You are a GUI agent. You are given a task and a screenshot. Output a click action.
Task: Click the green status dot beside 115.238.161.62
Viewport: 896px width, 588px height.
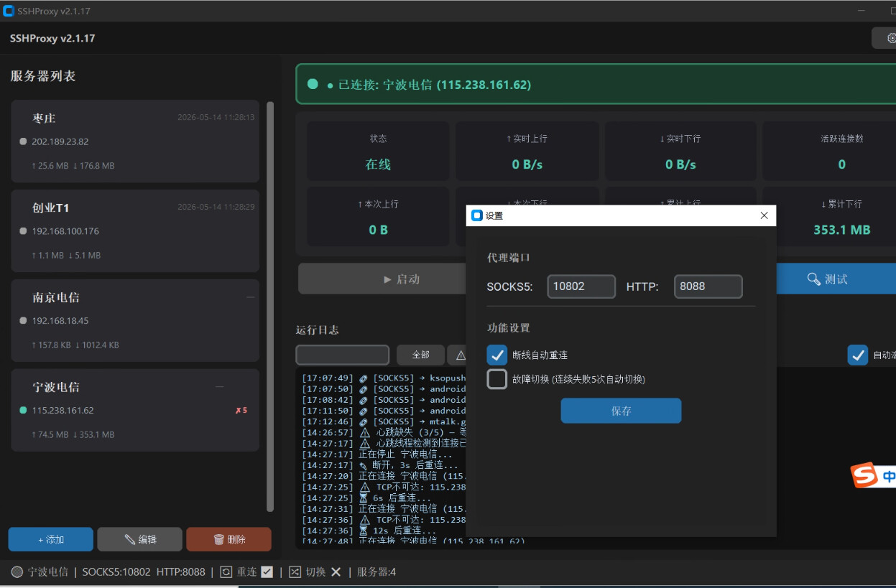(x=23, y=410)
